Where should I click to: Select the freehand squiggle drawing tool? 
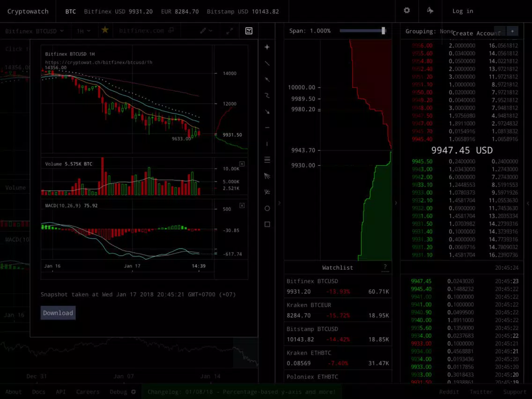tap(267, 96)
